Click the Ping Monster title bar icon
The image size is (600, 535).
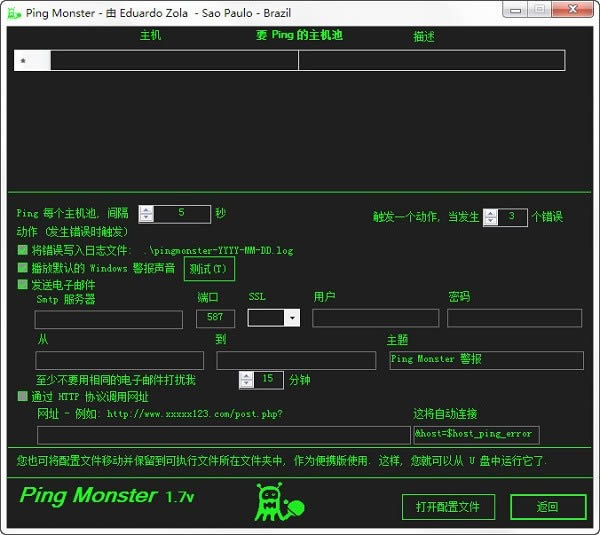(x=14, y=13)
